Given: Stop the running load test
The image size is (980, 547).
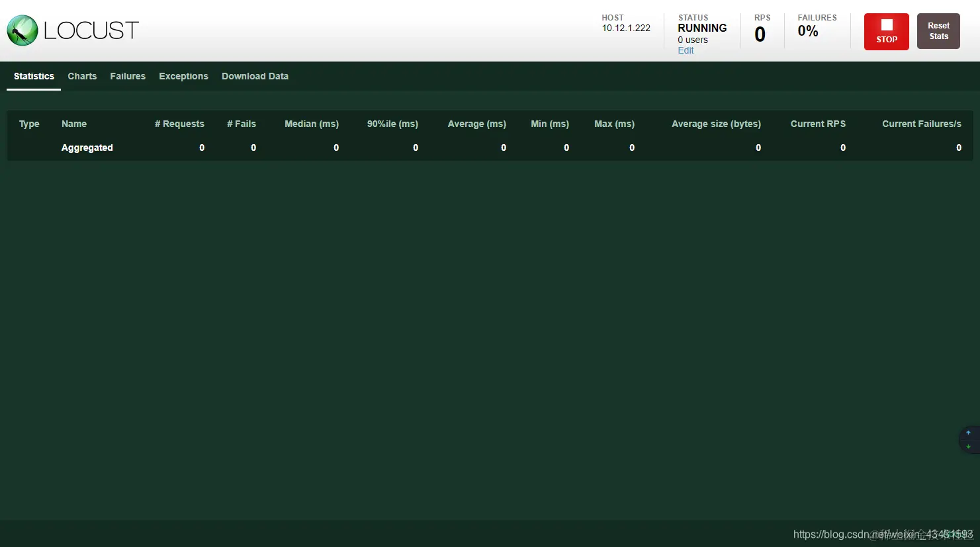Looking at the screenshot, I should [887, 32].
